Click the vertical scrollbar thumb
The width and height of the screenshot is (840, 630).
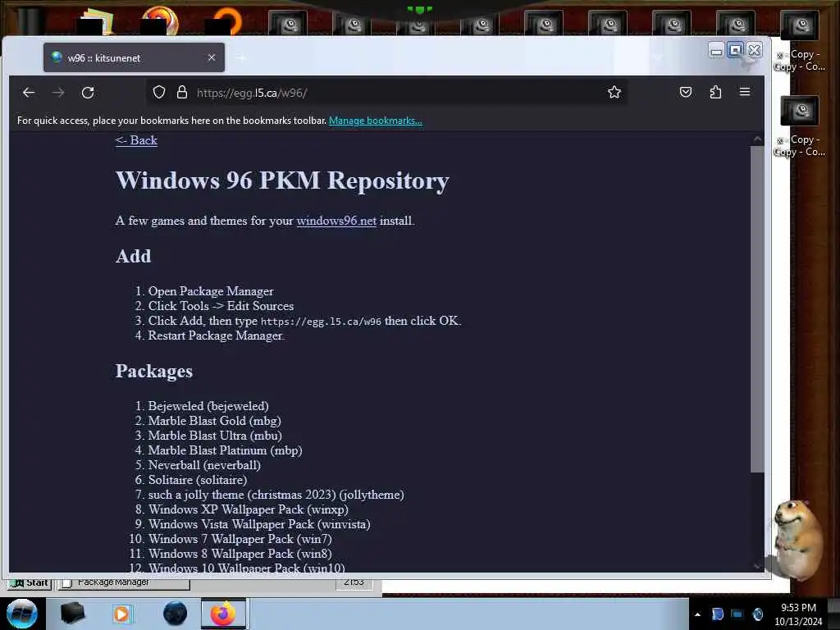point(757,309)
